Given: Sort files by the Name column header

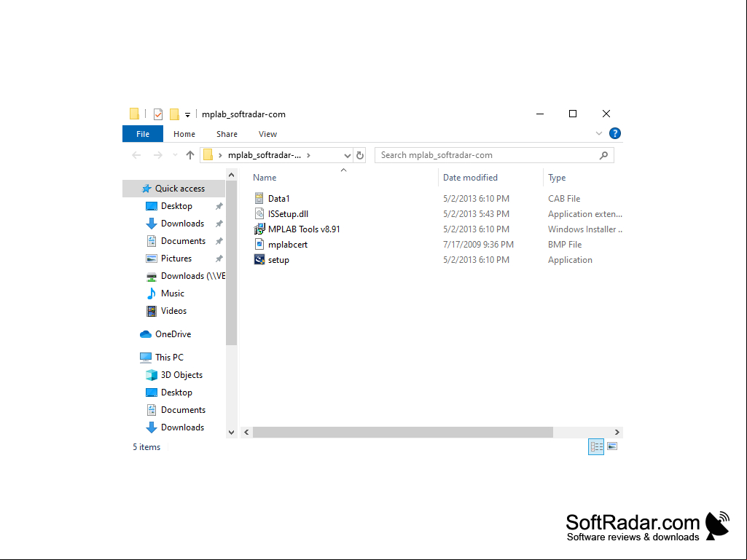Looking at the screenshot, I should click(x=265, y=178).
